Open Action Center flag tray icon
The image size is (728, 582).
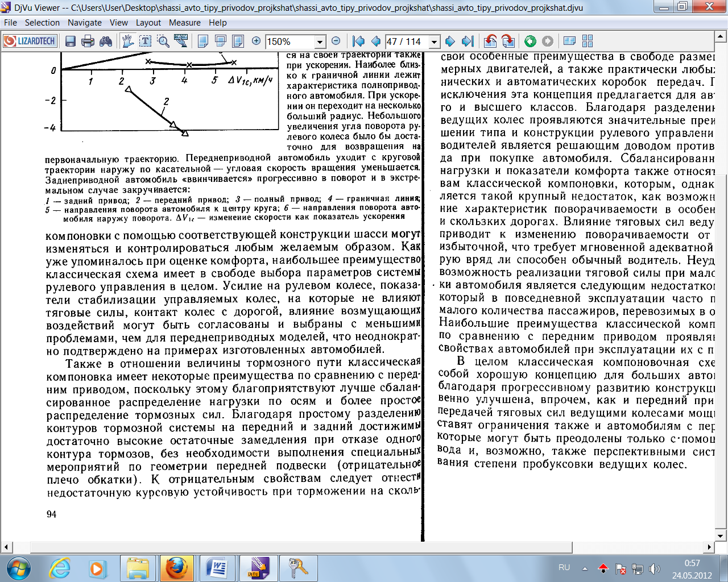pos(621,568)
